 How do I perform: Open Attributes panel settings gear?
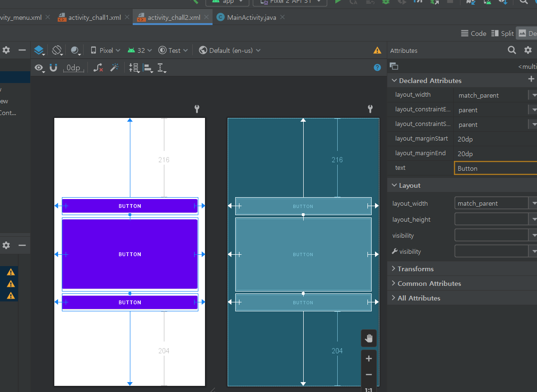tap(528, 50)
